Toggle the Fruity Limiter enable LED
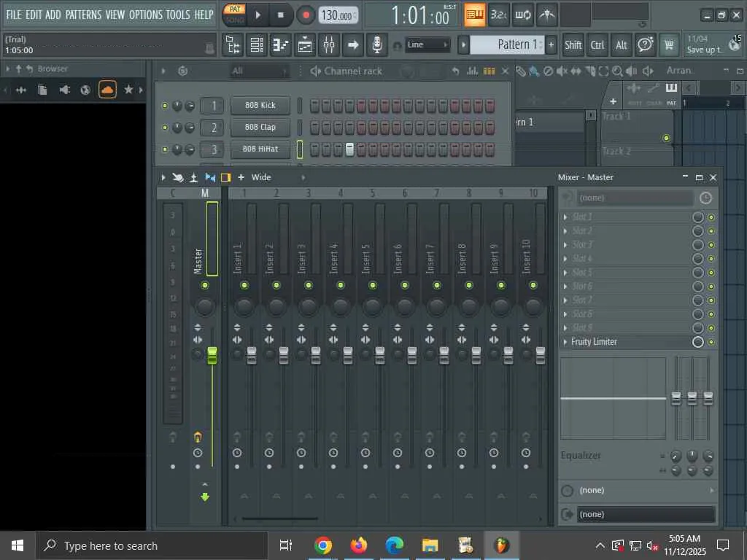 (x=711, y=342)
